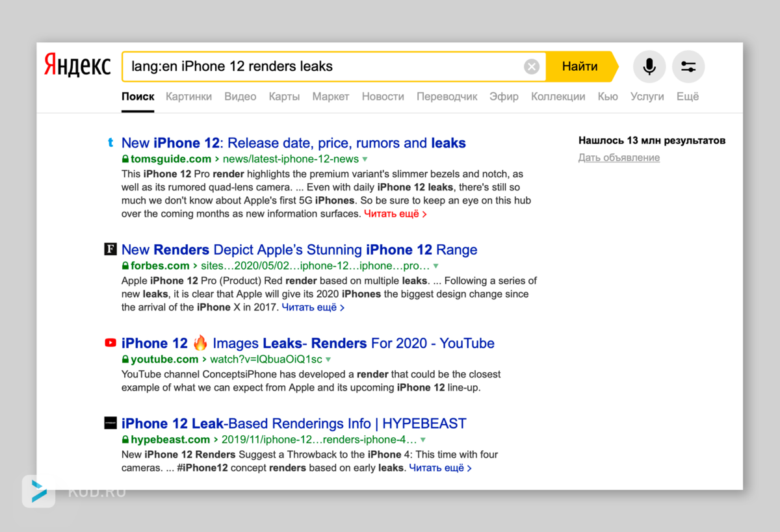Click the YouTube favicon
Screen dimensions: 780x532
(110, 343)
